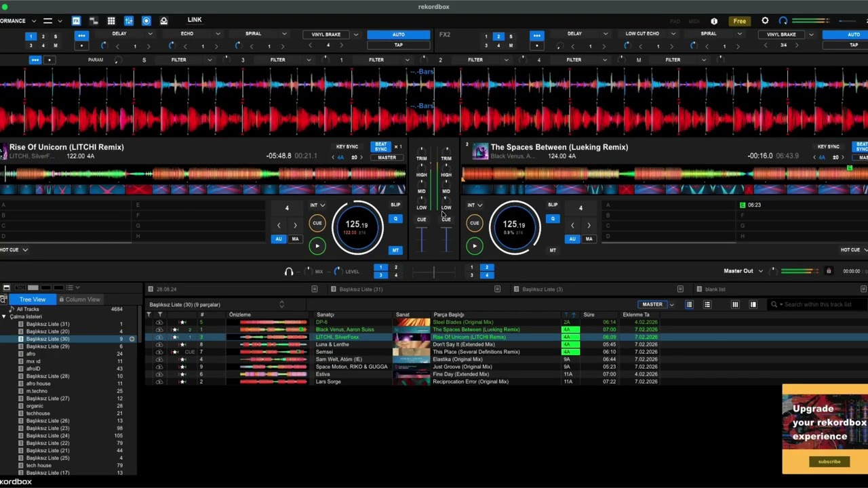Toggle deck 1 quantize Q button
This screenshot has height=488, width=868.
(x=395, y=218)
